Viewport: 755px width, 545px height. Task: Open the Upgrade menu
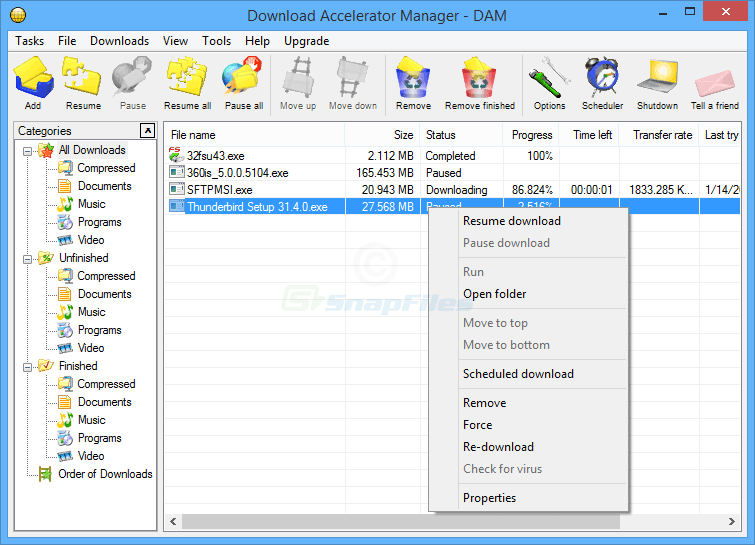(306, 41)
